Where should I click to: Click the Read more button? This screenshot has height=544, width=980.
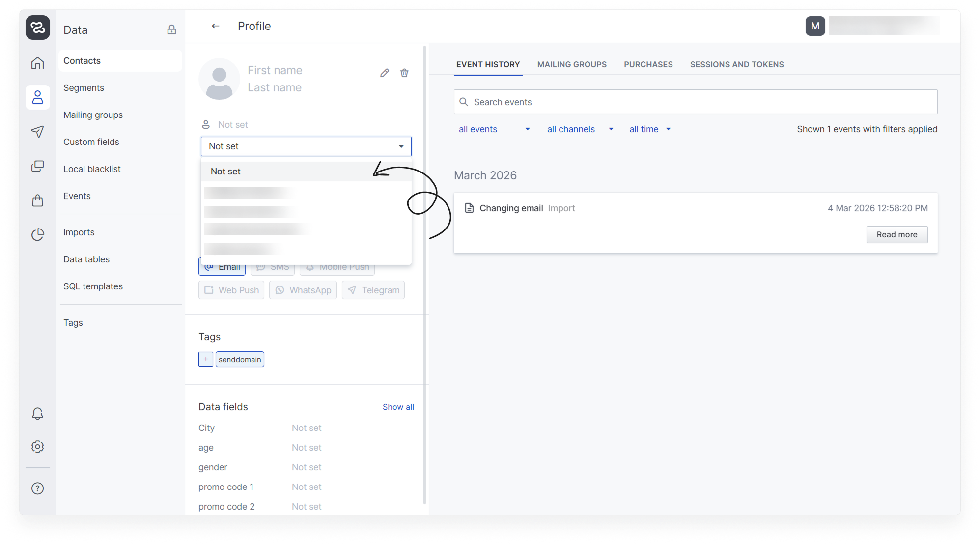(896, 235)
